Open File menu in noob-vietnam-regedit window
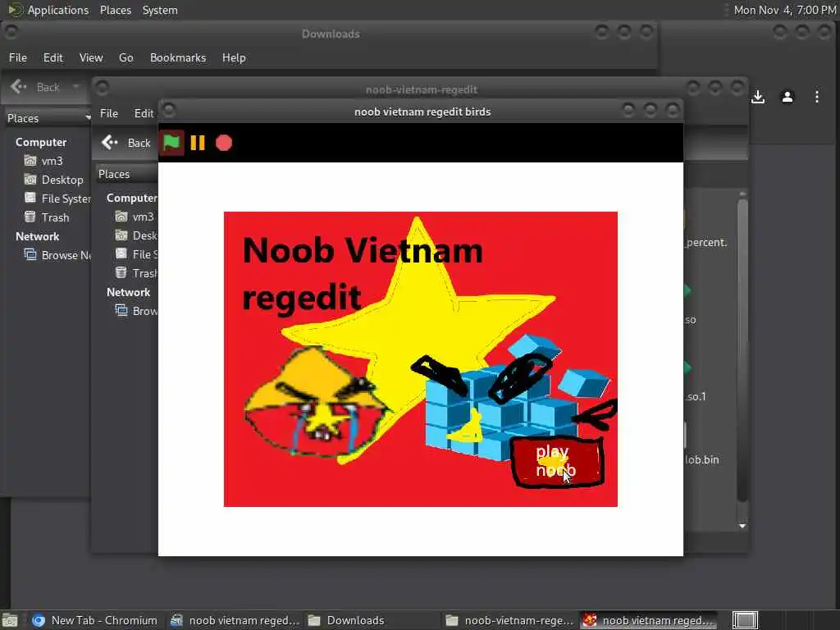840x630 pixels. [x=109, y=113]
